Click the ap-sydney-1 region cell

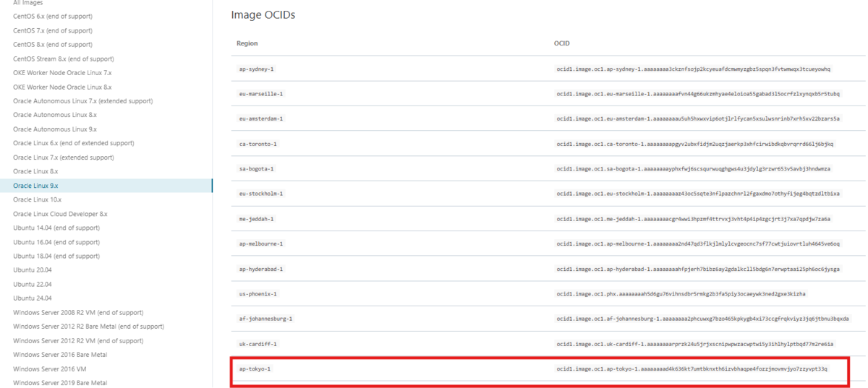coord(256,69)
